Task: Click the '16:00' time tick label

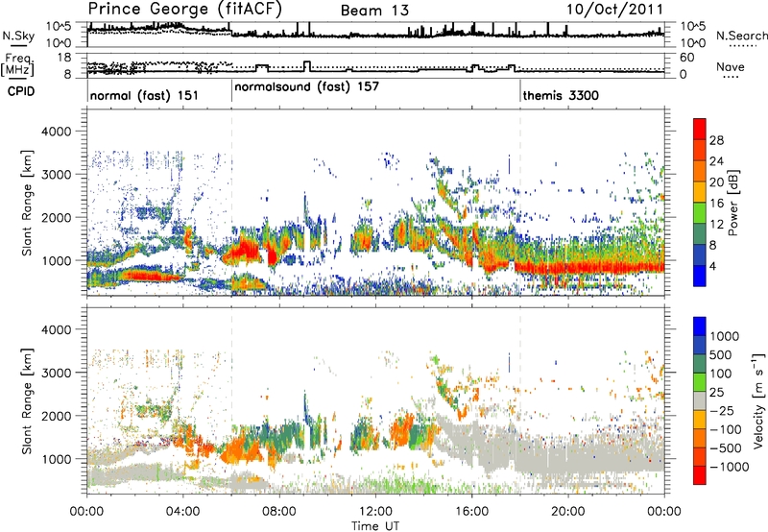Action: coord(471,512)
